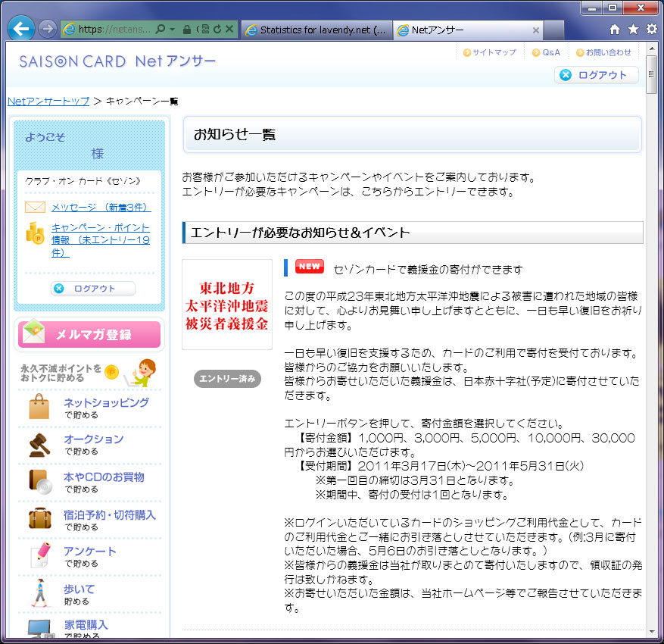Screen dimensions: 664x644
Task: Select the Netアンサー browser tab
Action: tap(468, 30)
